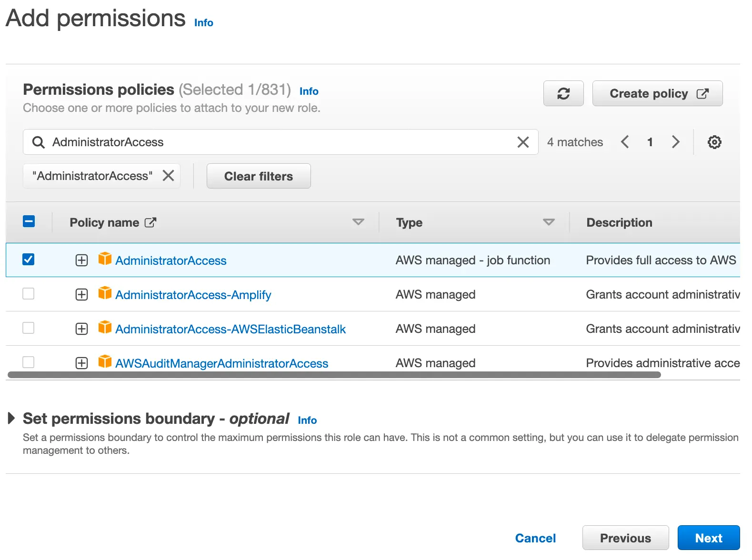Click inside the policy search input field
This screenshot has width=752, height=560.
click(276, 142)
